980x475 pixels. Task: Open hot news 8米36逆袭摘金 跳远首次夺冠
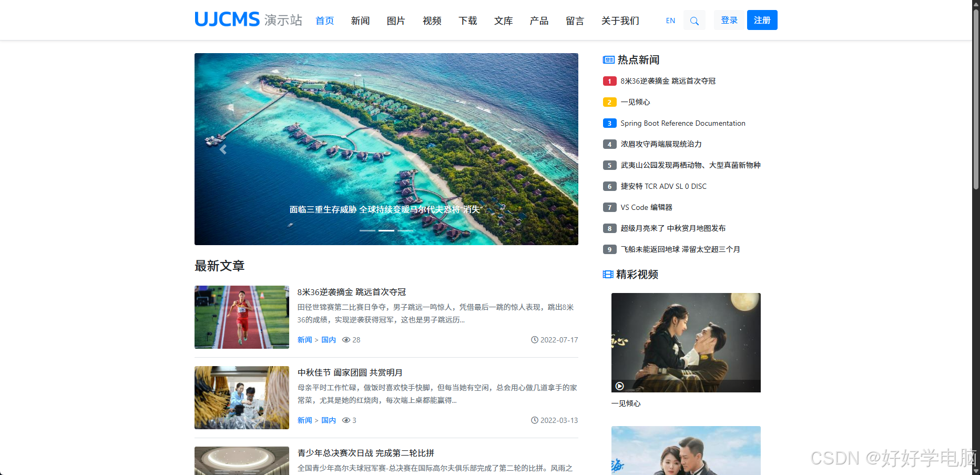pyautogui.click(x=668, y=81)
